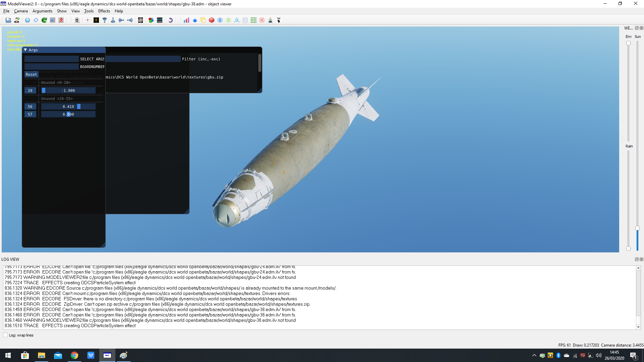Click the black square yellow crosshair icon

tap(96, 20)
